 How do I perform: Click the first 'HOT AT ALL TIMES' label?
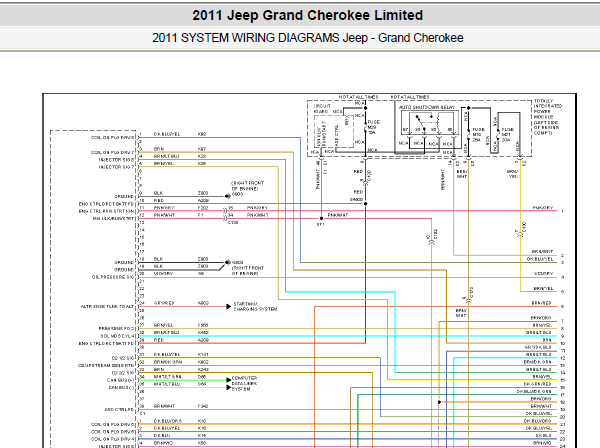click(x=358, y=97)
